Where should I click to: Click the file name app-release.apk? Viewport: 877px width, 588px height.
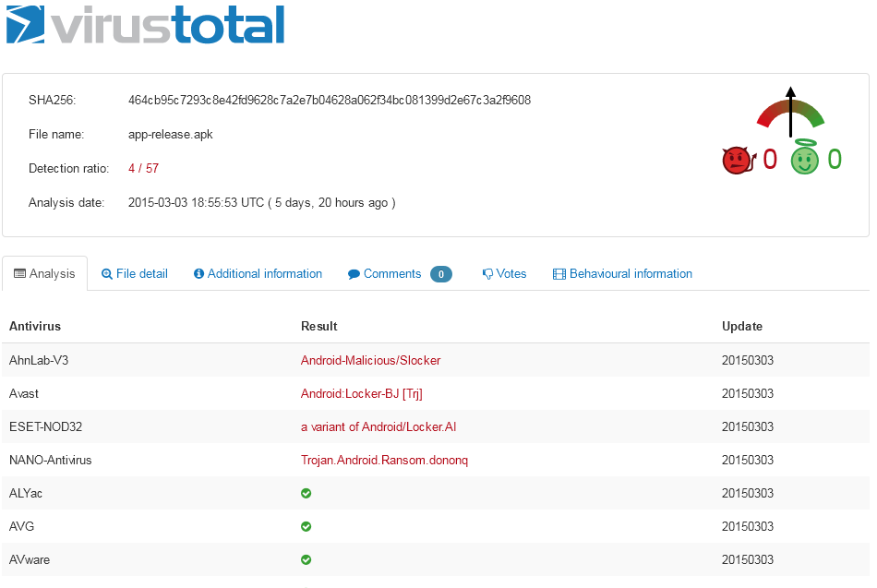coord(171,134)
